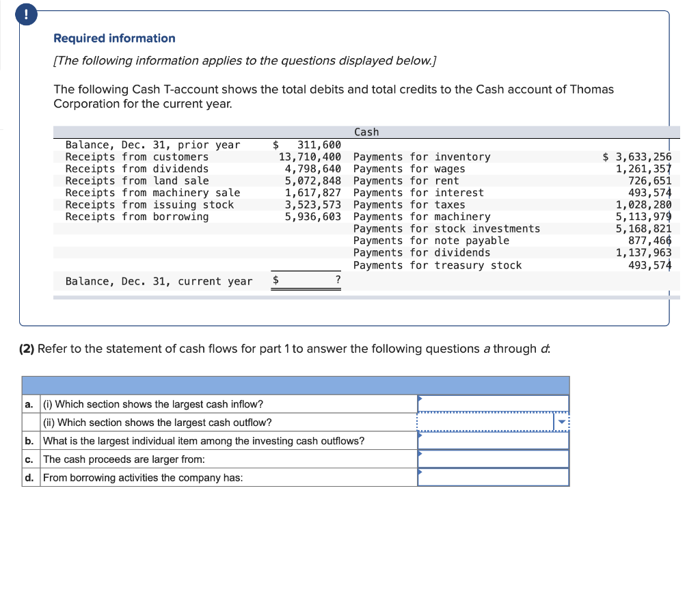The image size is (700, 616).
Task: Click the blue triangle marker beside answer d
Action: (x=420, y=472)
